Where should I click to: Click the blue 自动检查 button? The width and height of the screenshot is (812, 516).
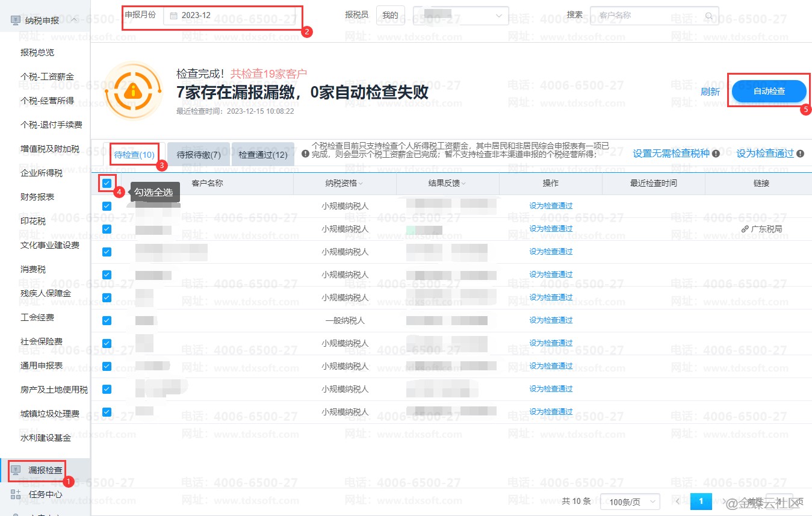(x=769, y=92)
